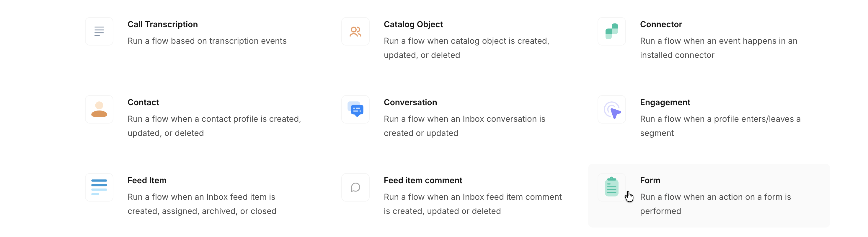Select the Contact trigger title

tap(143, 102)
